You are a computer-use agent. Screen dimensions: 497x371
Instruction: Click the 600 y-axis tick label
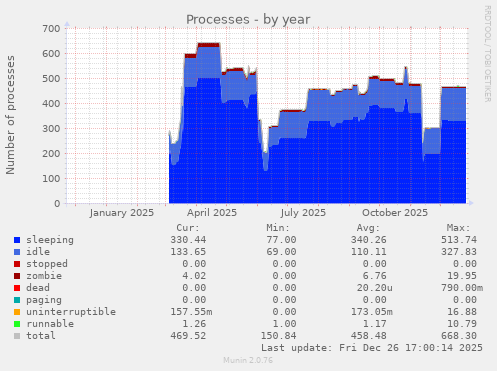tap(51, 53)
